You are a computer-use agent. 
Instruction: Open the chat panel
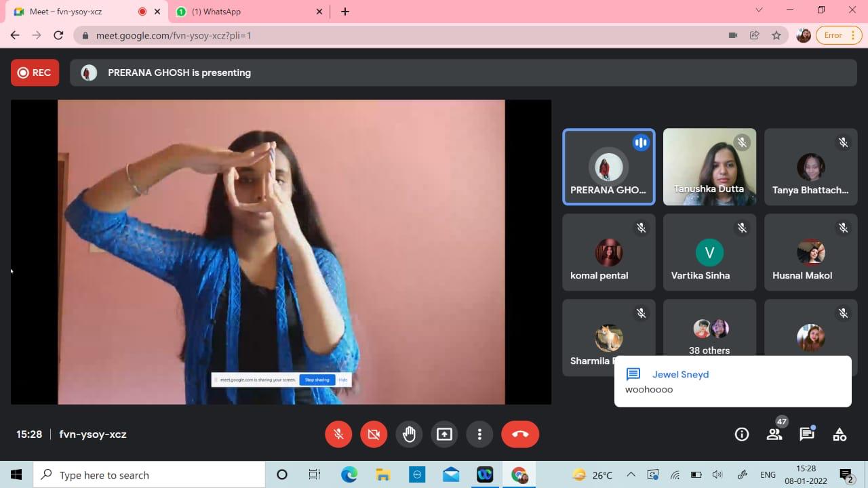click(807, 434)
